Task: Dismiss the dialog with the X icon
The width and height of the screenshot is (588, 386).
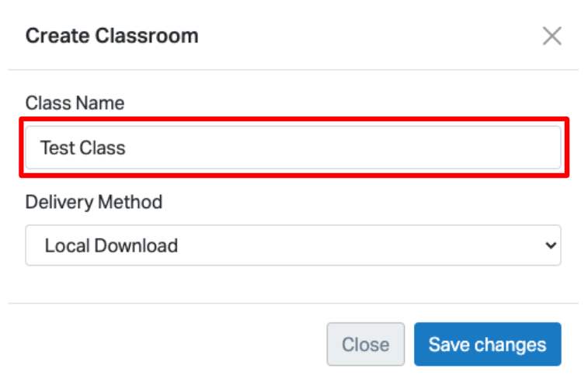Action: (551, 36)
